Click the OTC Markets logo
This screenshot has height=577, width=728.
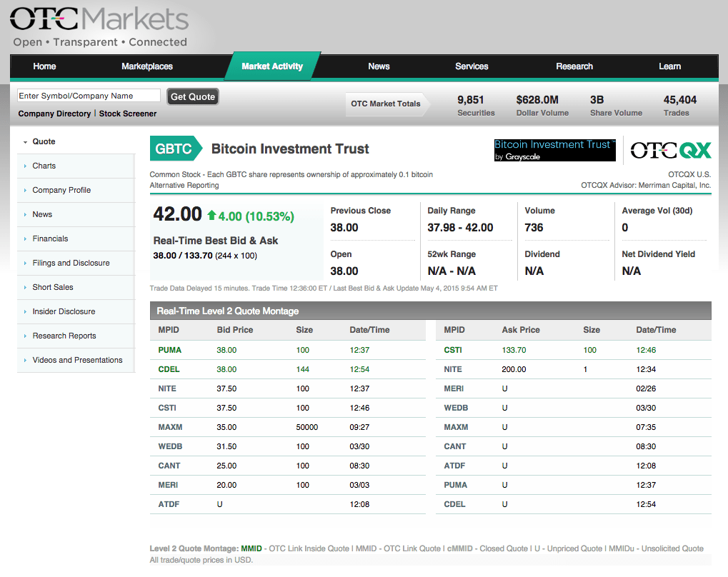tap(99, 27)
